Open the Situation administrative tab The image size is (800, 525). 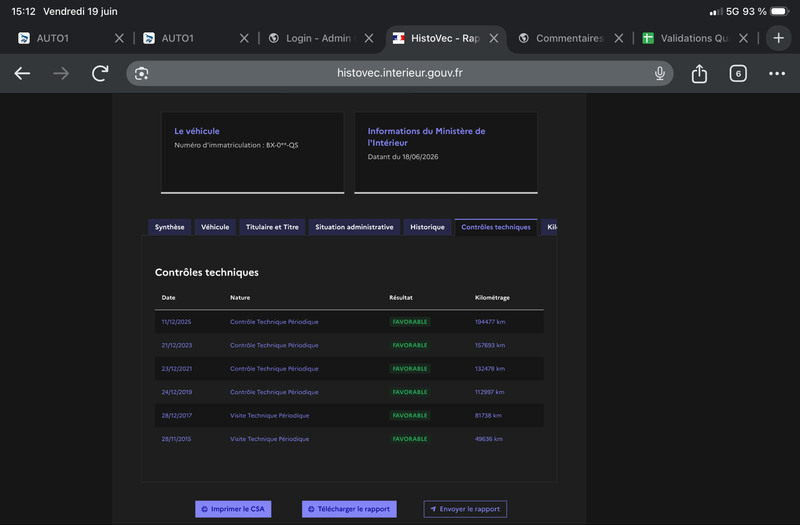pyautogui.click(x=354, y=227)
